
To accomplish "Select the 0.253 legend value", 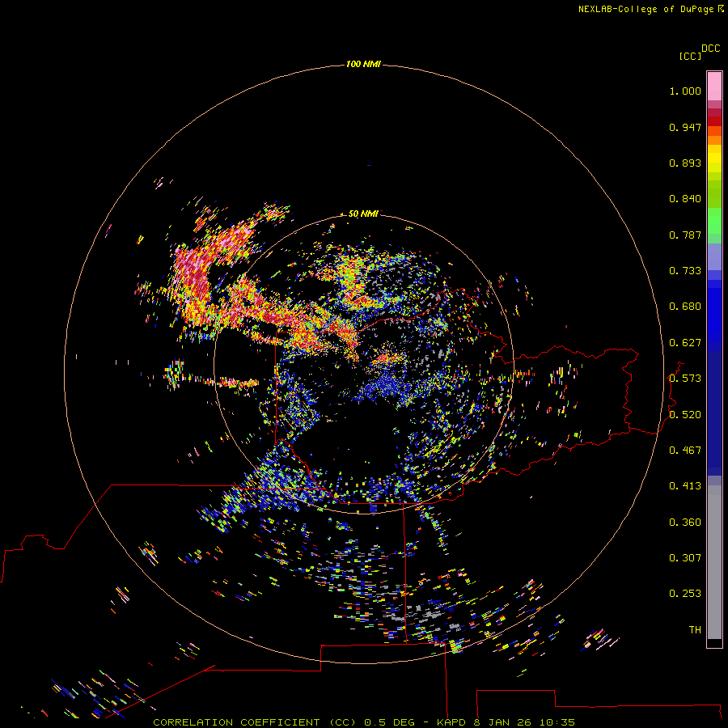I will tap(685, 594).
